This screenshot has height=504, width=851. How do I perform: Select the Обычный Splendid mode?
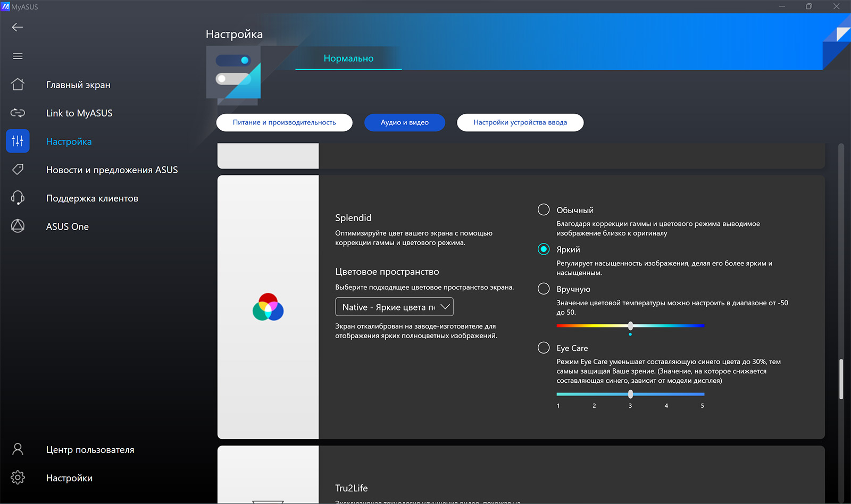(544, 209)
